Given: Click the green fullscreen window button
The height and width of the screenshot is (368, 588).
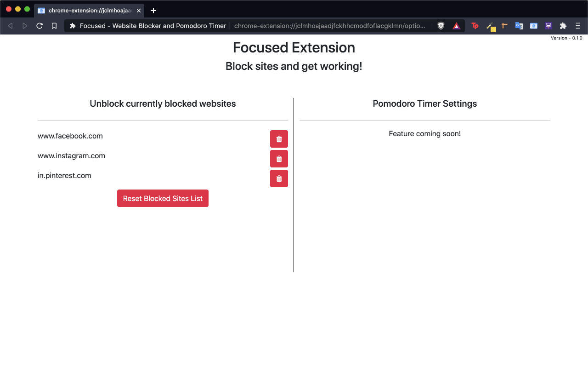Looking at the screenshot, I should pyautogui.click(x=27, y=9).
